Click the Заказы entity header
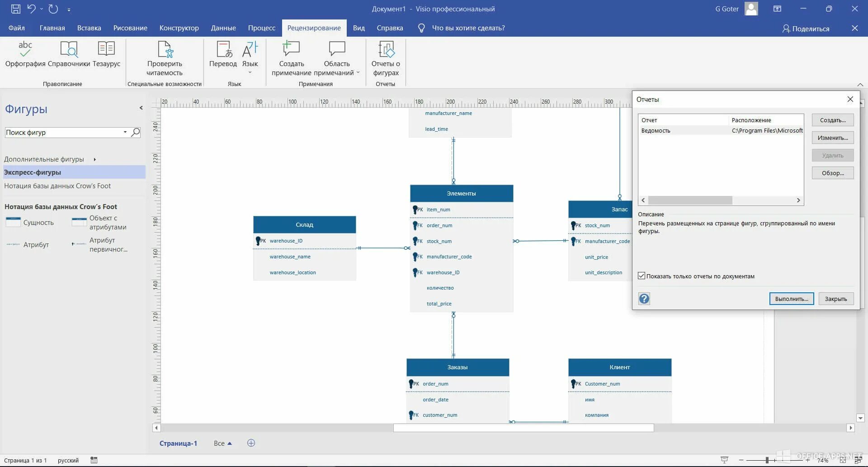This screenshot has width=868, height=467. 458,367
